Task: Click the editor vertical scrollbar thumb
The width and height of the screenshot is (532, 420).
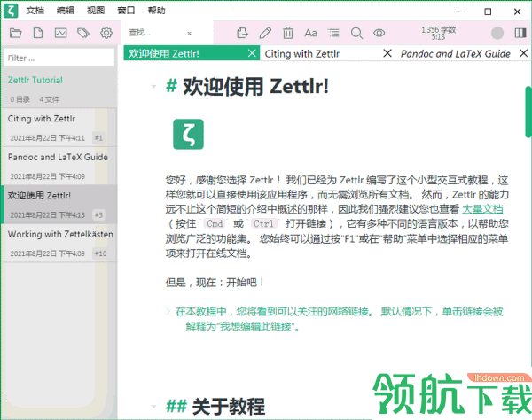Action: [x=528, y=112]
